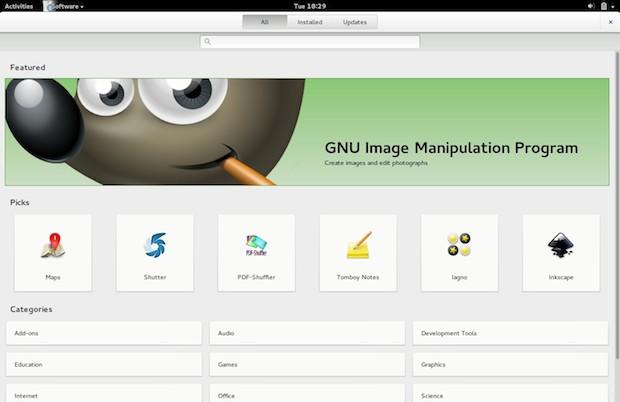The height and width of the screenshot is (402, 620).
Task: Open the Science category
Action: 510,393
